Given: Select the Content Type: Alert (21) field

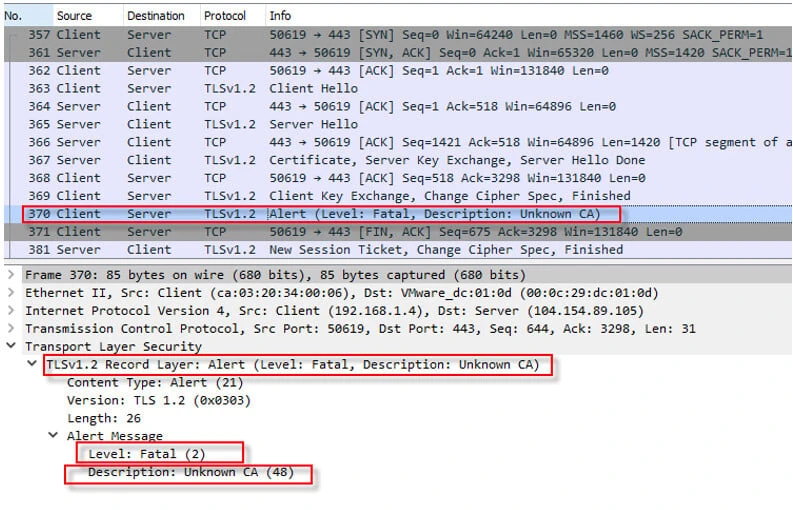Looking at the screenshot, I should coord(137,383).
